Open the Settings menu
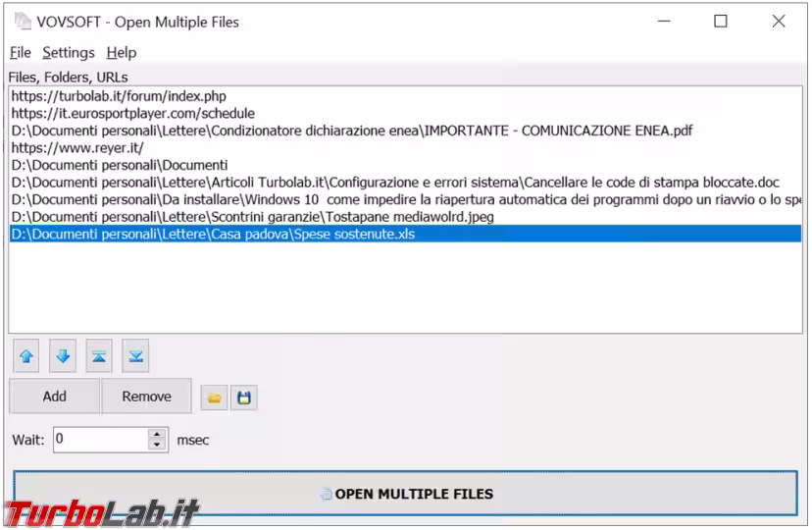The width and height of the screenshot is (812, 530). 69,52
